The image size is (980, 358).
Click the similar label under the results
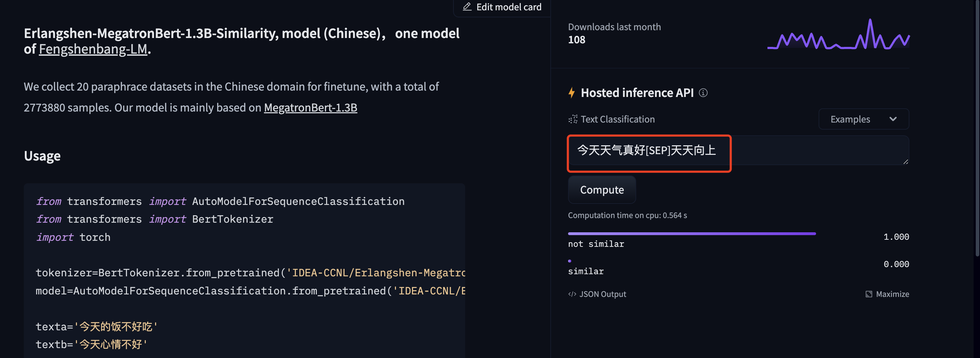pyautogui.click(x=585, y=271)
